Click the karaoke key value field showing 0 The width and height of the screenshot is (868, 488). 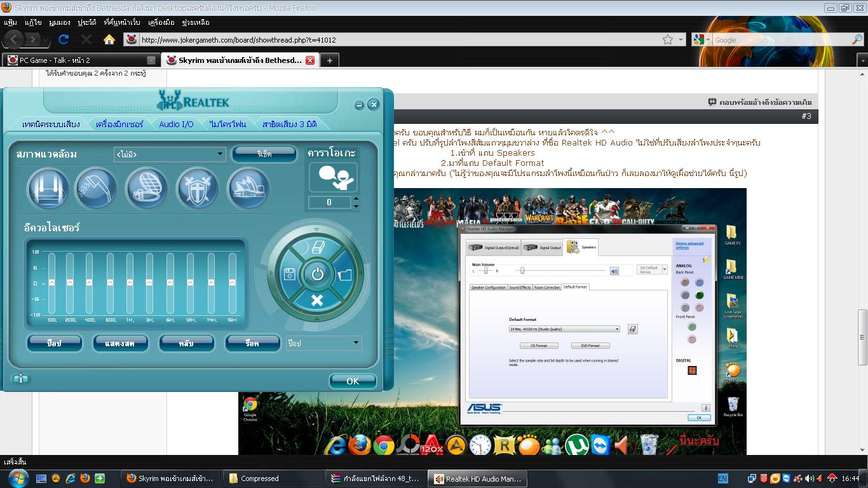(x=329, y=202)
